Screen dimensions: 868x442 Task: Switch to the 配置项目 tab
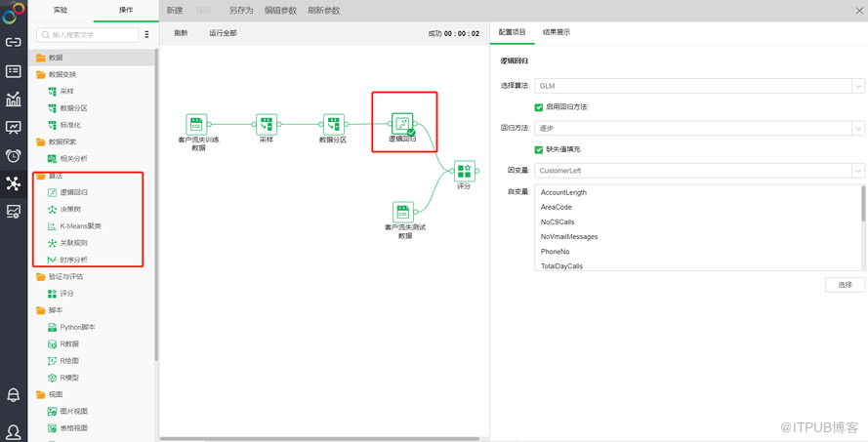tap(512, 32)
